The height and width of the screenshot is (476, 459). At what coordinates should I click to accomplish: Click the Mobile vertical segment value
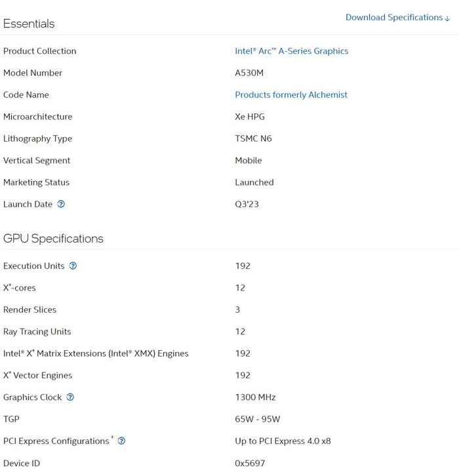(249, 161)
